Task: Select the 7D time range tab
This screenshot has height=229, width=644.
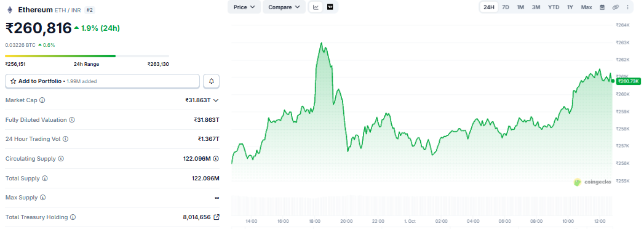Action: pos(506,7)
